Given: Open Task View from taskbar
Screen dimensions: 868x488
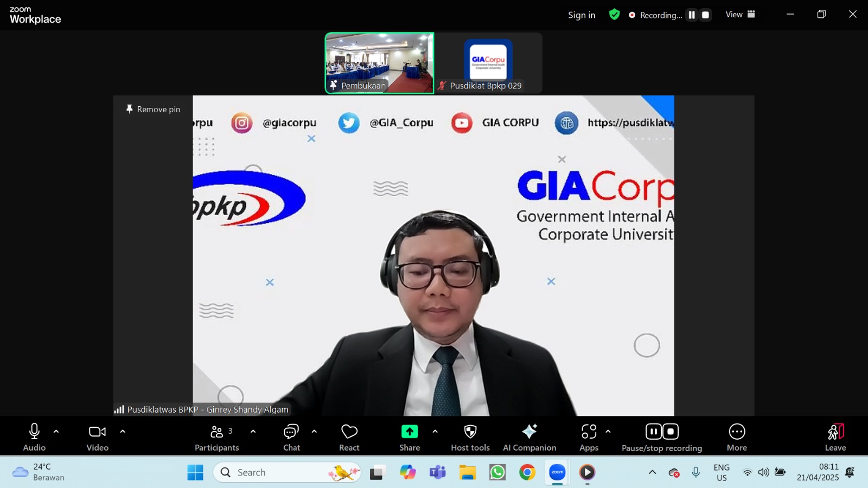Looking at the screenshot, I should (378, 472).
